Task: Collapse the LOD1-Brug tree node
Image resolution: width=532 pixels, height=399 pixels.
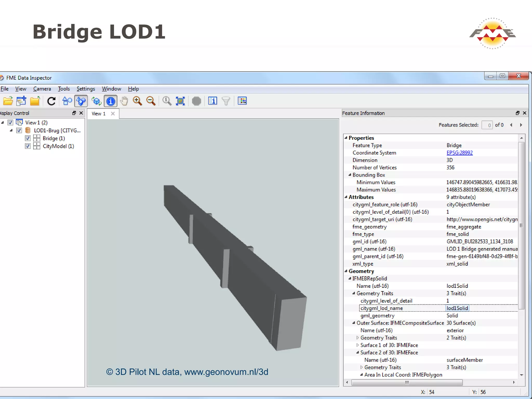Action: click(x=11, y=130)
